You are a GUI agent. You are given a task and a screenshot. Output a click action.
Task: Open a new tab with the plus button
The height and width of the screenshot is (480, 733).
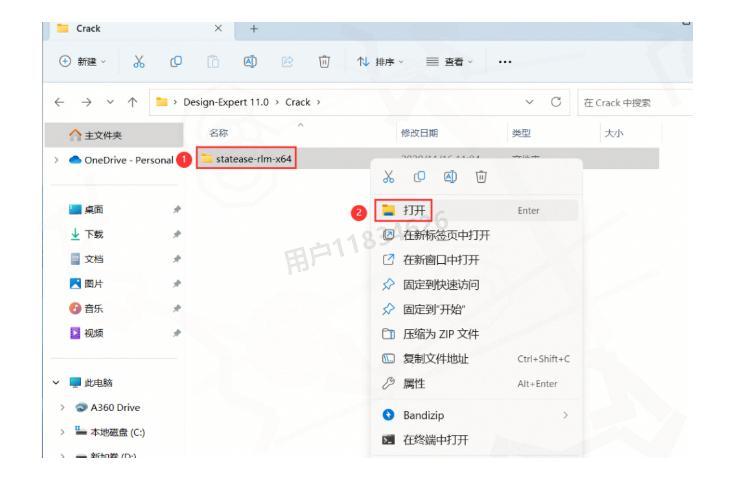tap(254, 29)
